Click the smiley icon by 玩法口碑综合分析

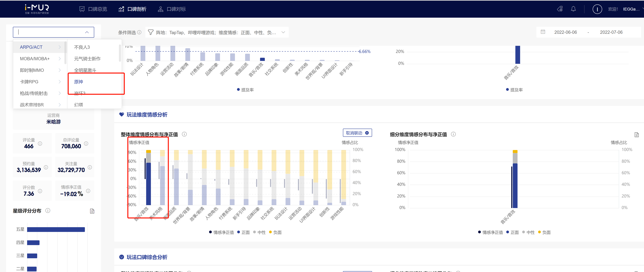click(x=121, y=257)
